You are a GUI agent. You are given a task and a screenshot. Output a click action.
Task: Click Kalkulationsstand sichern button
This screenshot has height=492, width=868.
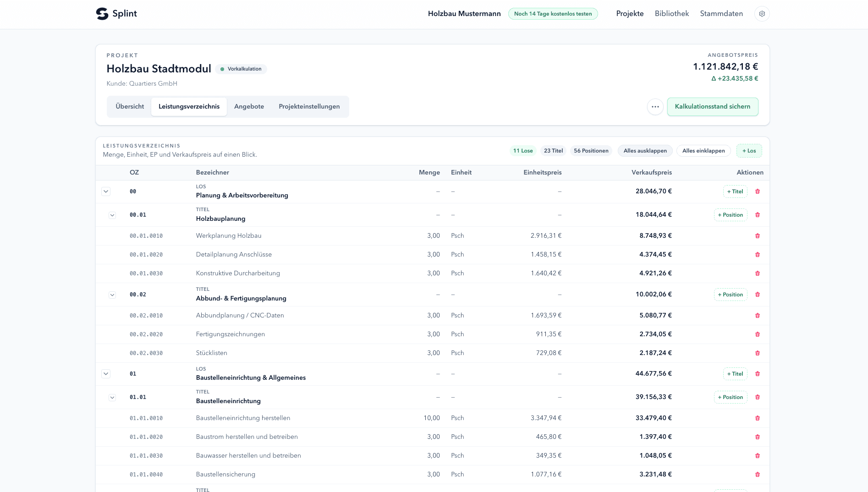(x=713, y=107)
